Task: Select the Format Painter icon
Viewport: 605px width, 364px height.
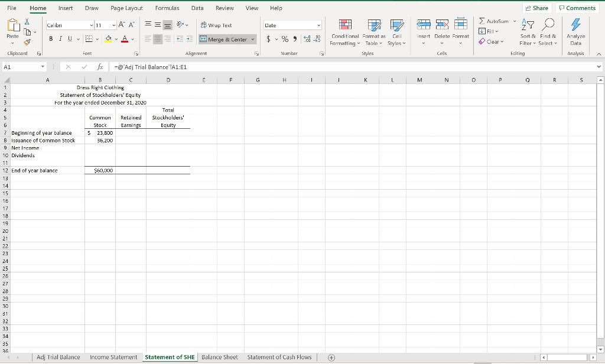Action: click(27, 42)
